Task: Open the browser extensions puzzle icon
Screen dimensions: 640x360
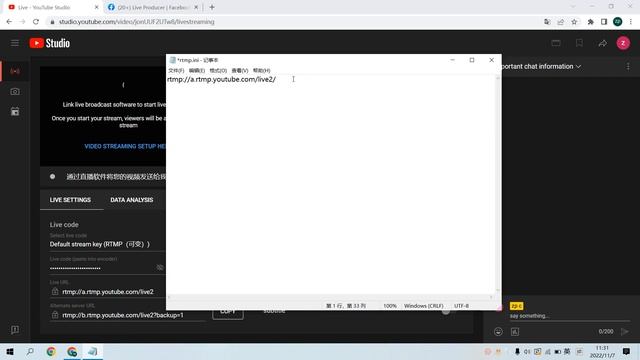Action: 590,22
